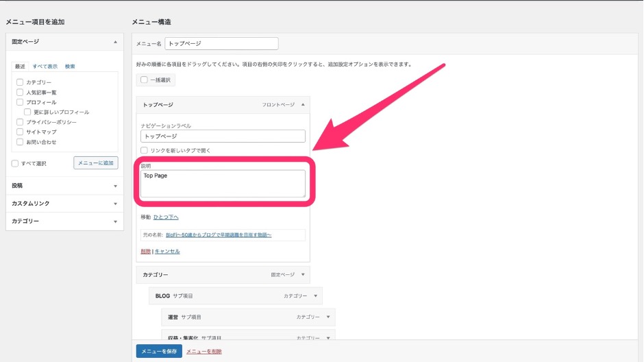Collapse the 固定ページ panel arrow

115,42
